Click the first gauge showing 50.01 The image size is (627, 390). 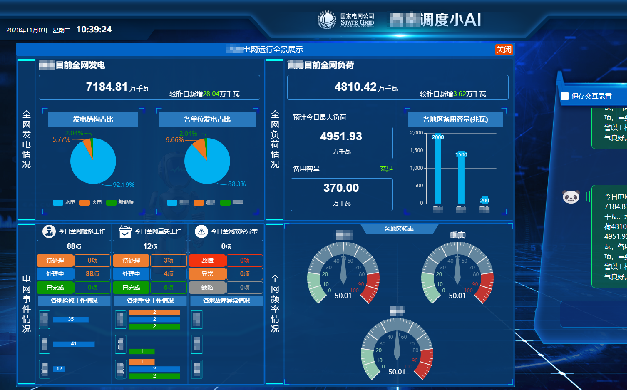click(343, 272)
